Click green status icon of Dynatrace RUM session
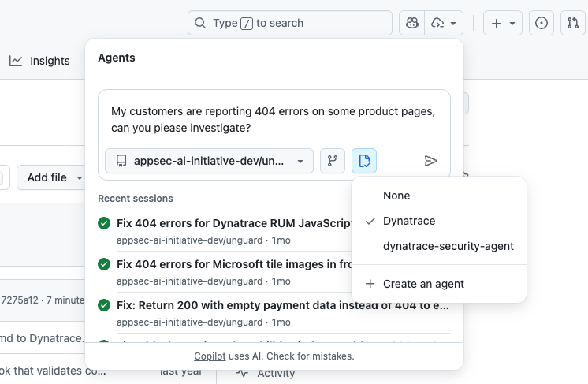 tap(104, 223)
